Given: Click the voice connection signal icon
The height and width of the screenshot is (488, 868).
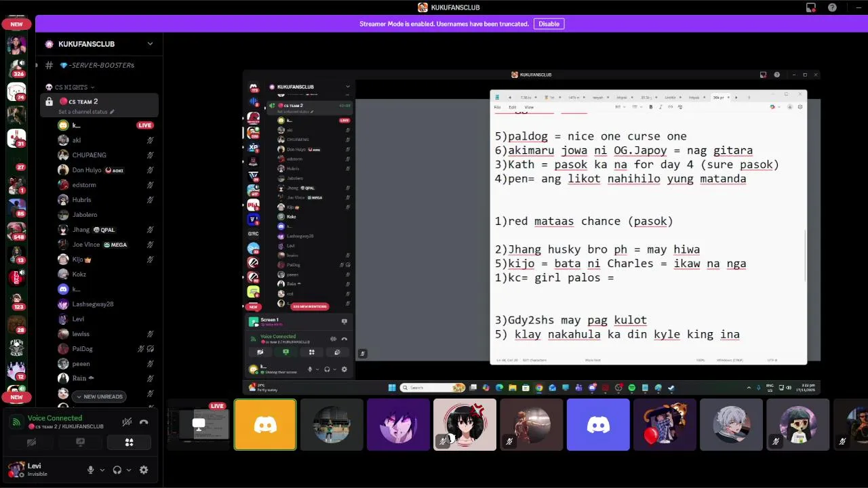Looking at the screenshot, I should pos(16,422).
